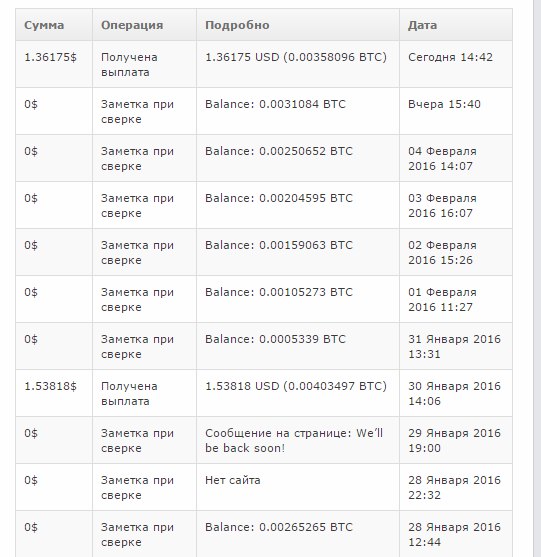Click the We'll be back soon message

point(294,440)
